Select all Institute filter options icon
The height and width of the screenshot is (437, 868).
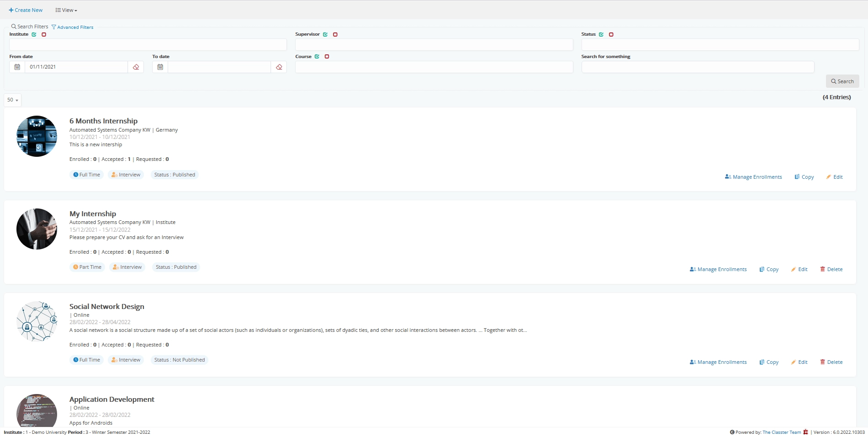(x=34, y=34)
